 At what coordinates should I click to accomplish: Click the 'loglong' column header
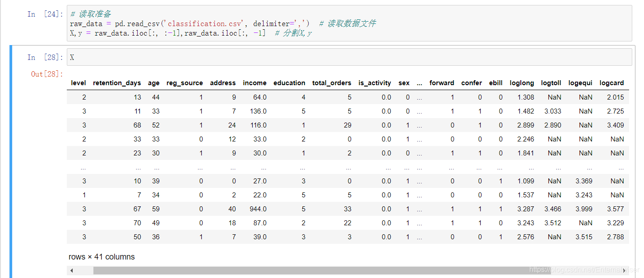(x=522, y=83)
